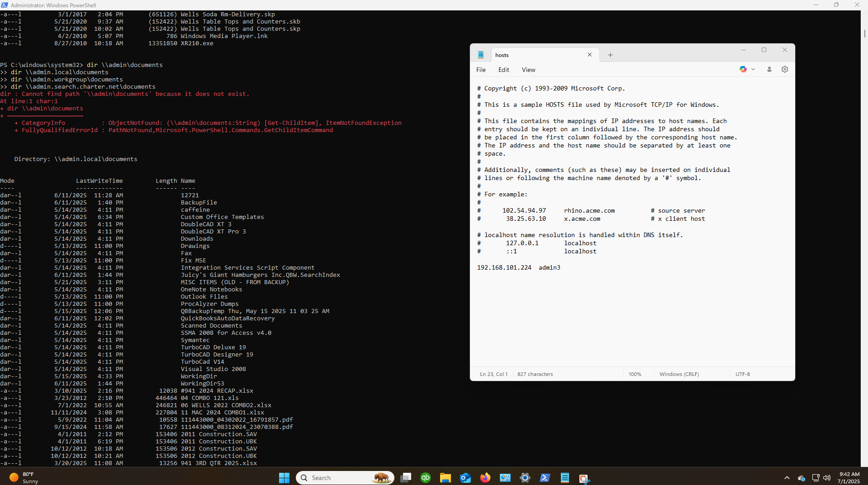Minimize the Notepad window
The height and width of the screenshot is (485, 868).
point(743,50)
